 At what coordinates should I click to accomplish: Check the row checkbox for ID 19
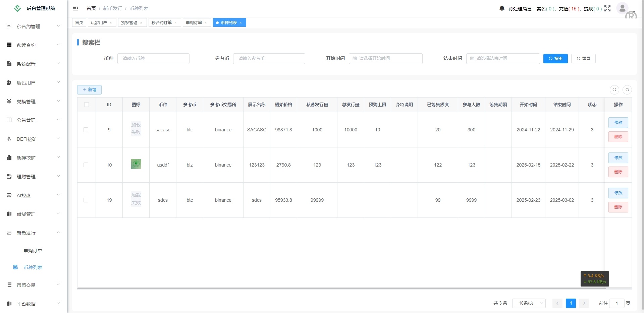pos(86,200)
